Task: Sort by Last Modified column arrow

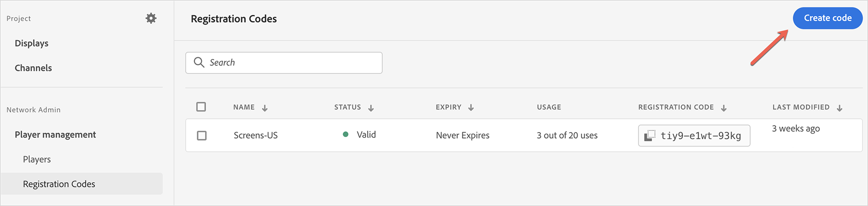Action: click(839, 108)
